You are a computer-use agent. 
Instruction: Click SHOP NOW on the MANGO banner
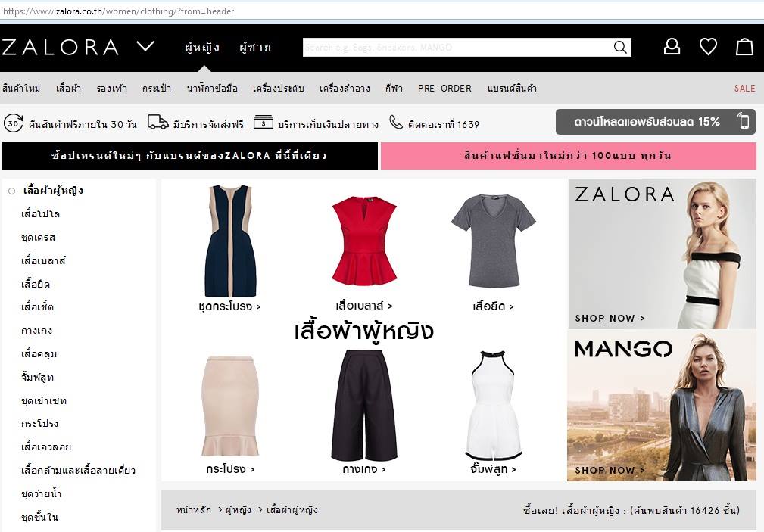[610, 470]
